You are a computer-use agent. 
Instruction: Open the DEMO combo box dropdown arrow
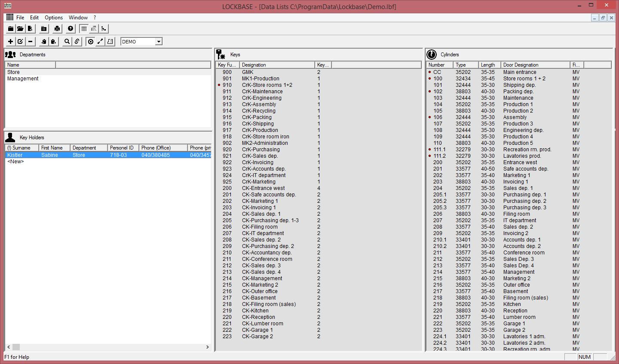point(159,42)
